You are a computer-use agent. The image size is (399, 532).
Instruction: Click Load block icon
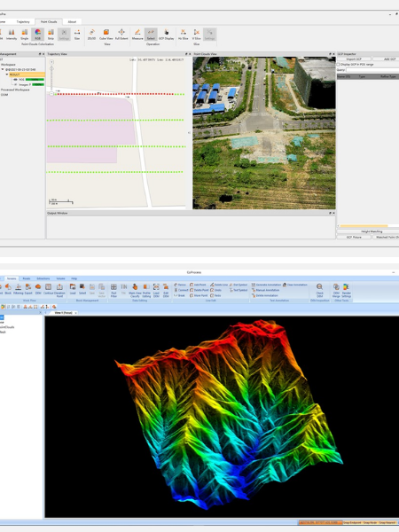(x=73, y=289)
